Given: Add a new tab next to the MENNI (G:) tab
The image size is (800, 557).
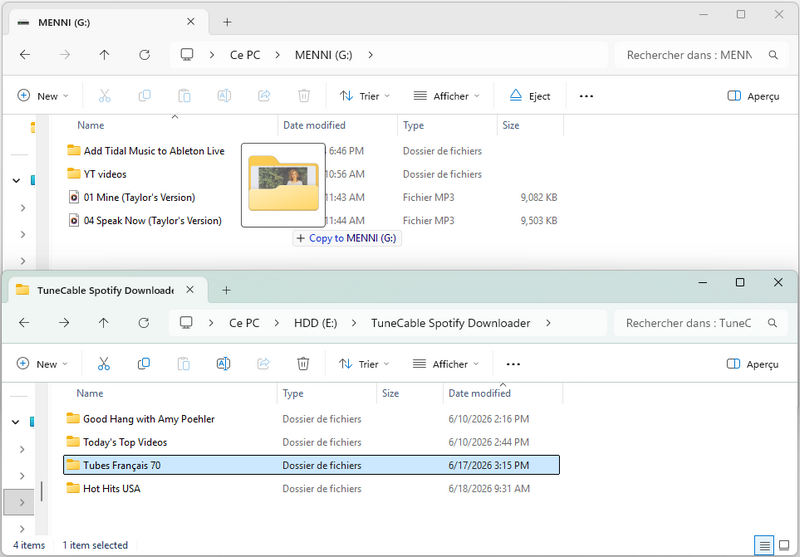Looking at the screenshot, I should click(x=227, y=22).
